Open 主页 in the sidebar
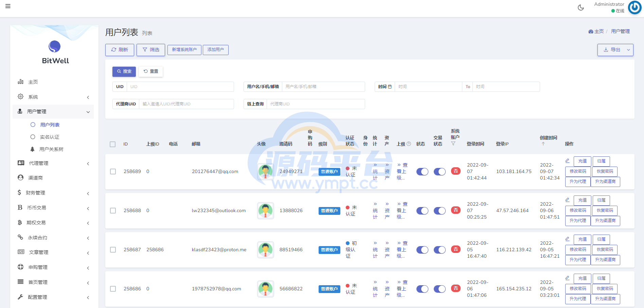 [53, 82]
